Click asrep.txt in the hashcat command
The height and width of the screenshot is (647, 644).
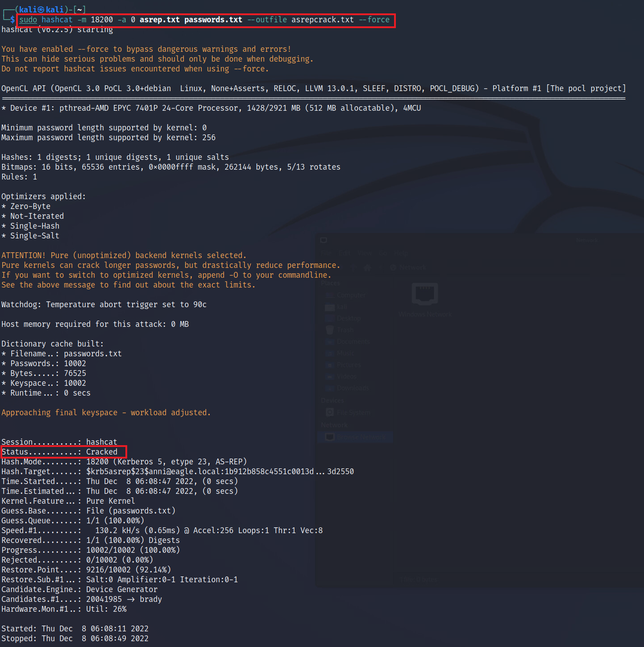click(159, 20)
